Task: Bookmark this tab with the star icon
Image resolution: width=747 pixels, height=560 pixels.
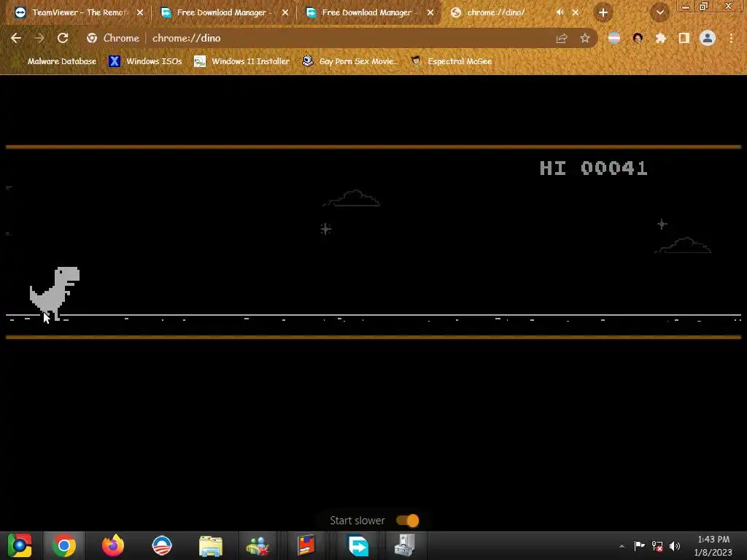Action: pos(585,38)
